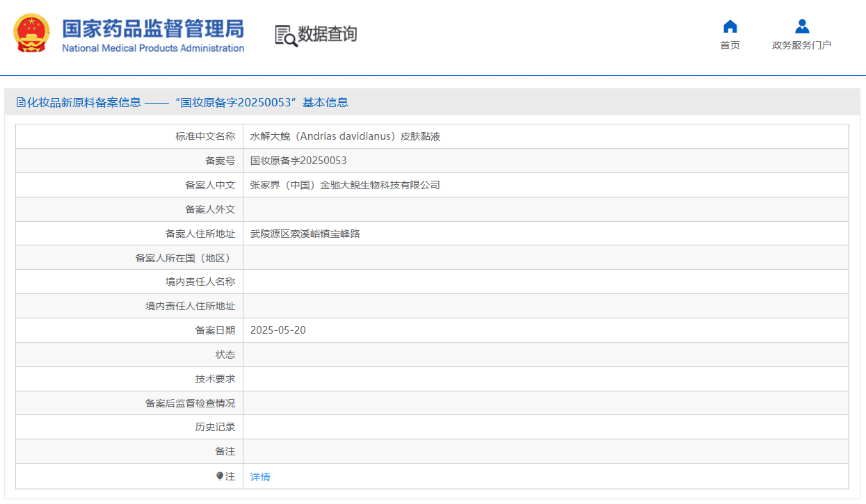Click the 国家药品监督管理局 title
Screen dimensions: 866x504
tap(153, 29)
